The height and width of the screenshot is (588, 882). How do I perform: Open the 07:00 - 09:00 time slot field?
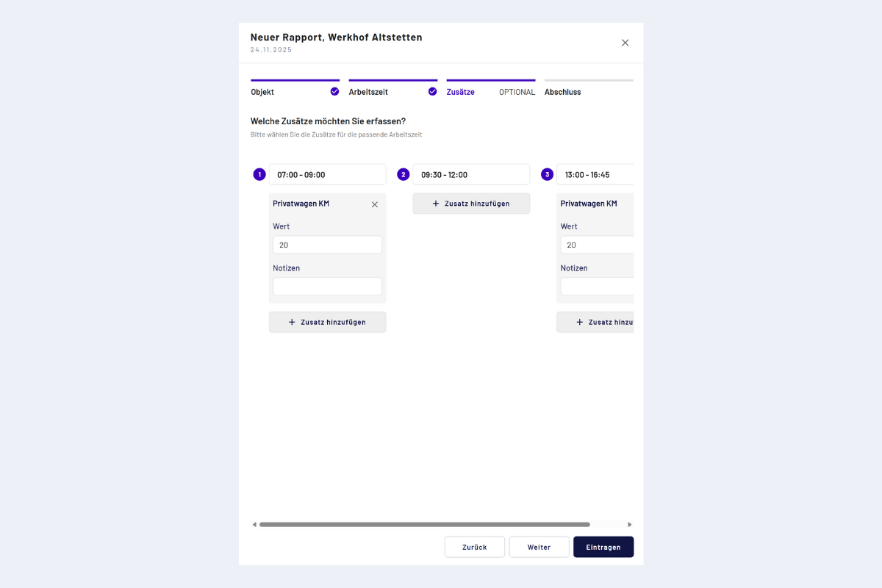[x=327, y=174]
